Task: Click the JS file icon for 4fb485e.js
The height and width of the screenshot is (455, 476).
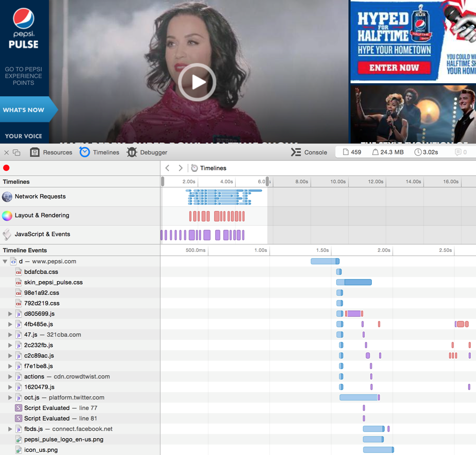Action: click(x=18, y=324)
